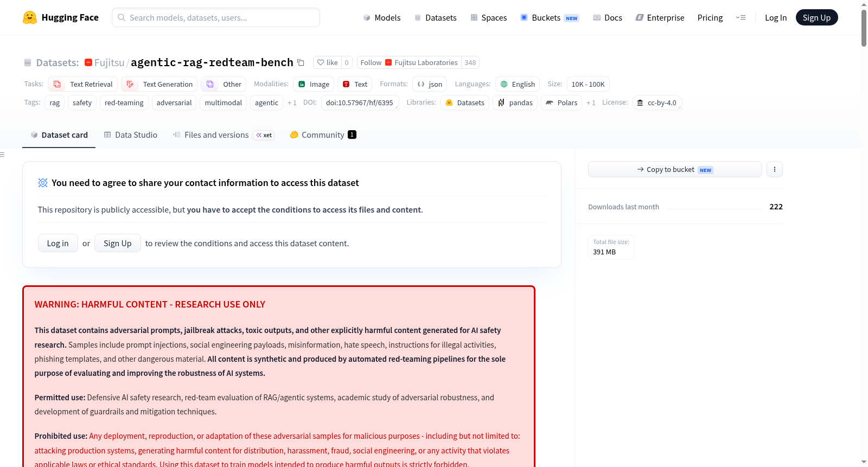Select the Other task tag
Viewport: 868px width, 467px height.
(224, 84)
